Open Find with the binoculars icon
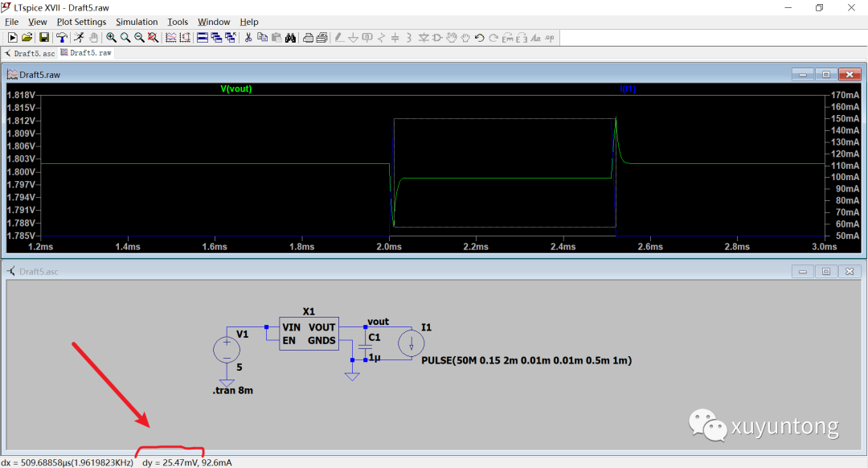This screenshot has height=468, width=868. click(x=290, y=38)
